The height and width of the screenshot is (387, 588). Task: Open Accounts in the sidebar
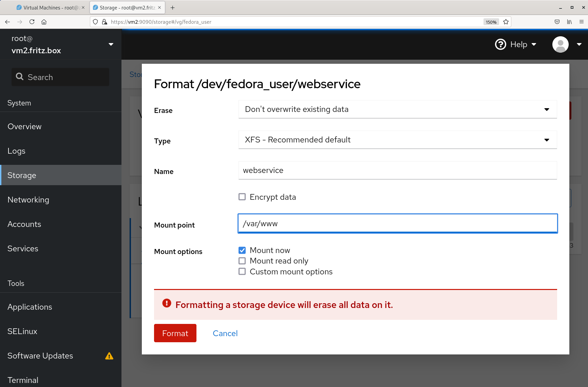[61, 224]
